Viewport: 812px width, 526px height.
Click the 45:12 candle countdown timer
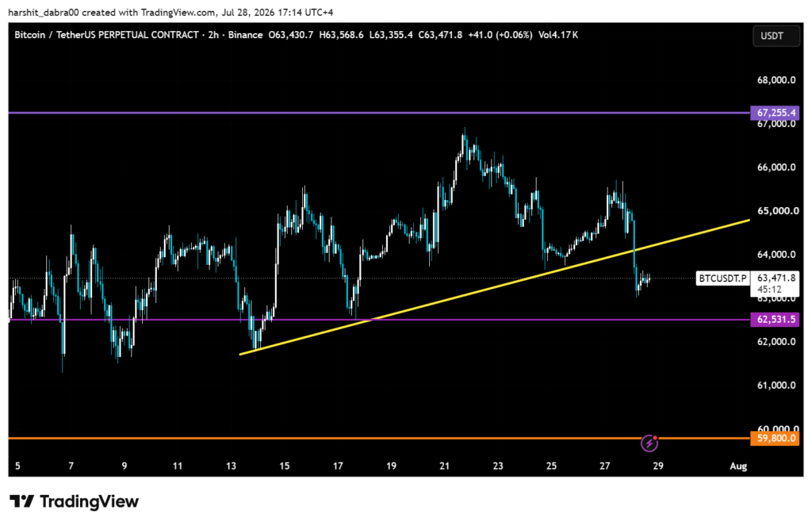click(x=769, y=289)
